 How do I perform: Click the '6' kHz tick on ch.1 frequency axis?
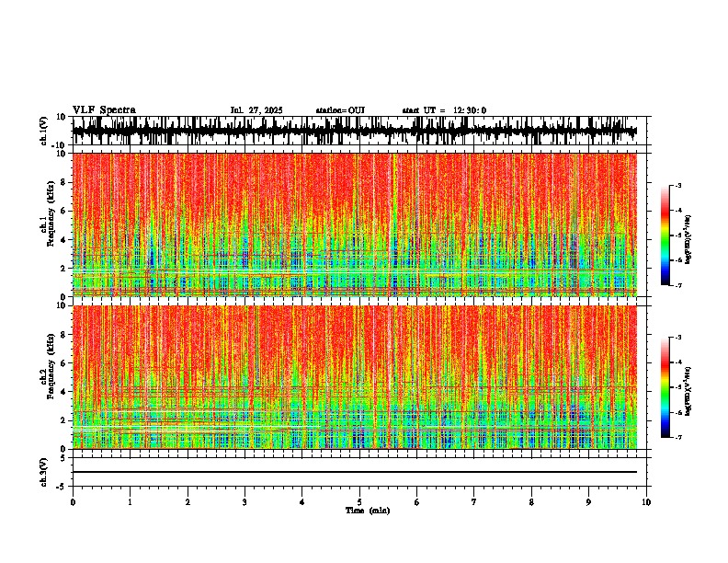pos(64,211)
